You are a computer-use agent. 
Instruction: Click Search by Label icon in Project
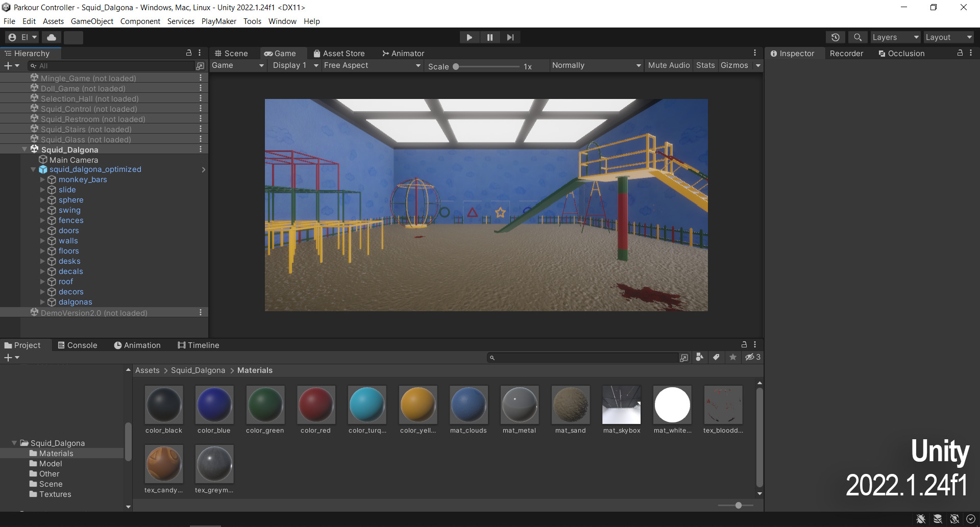[x=716, y=357]
